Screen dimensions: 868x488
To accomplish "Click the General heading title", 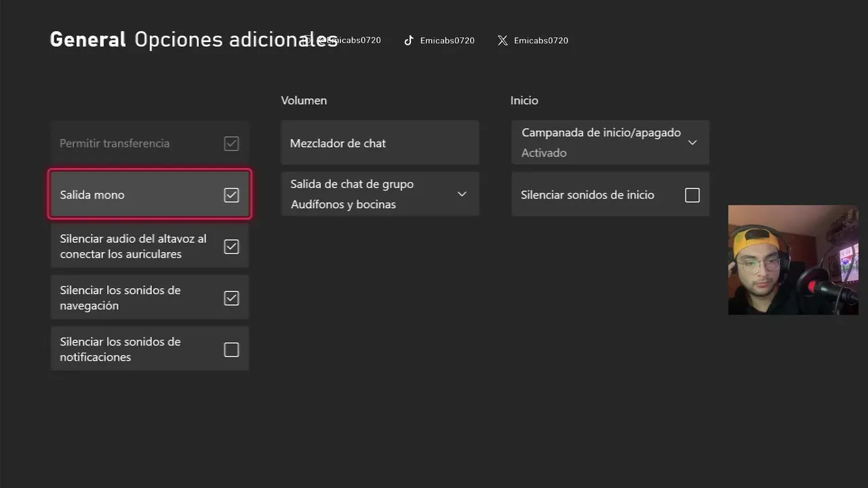I will coord(88,39).
